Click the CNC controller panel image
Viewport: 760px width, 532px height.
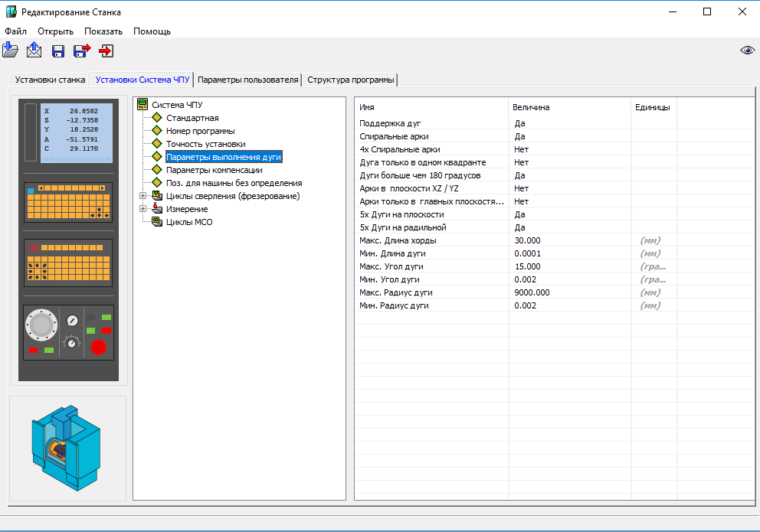point(68,240)
